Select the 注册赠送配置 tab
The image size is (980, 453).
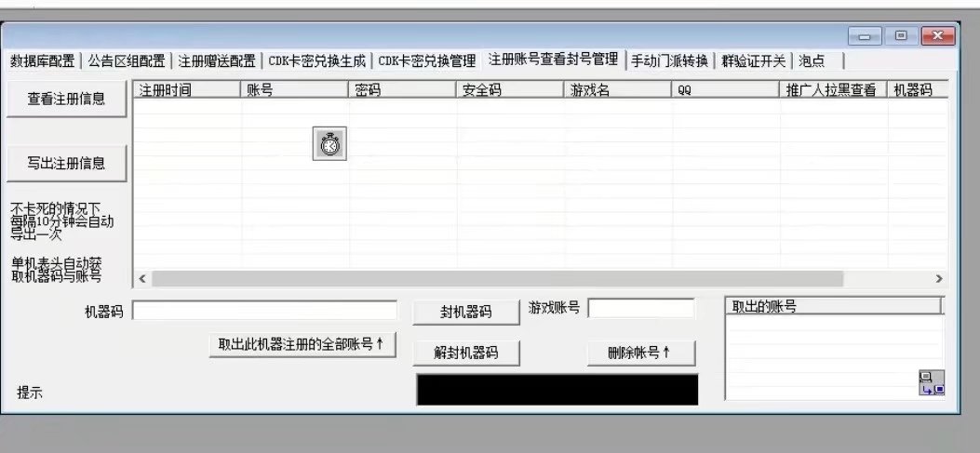[x=217, y=61]
